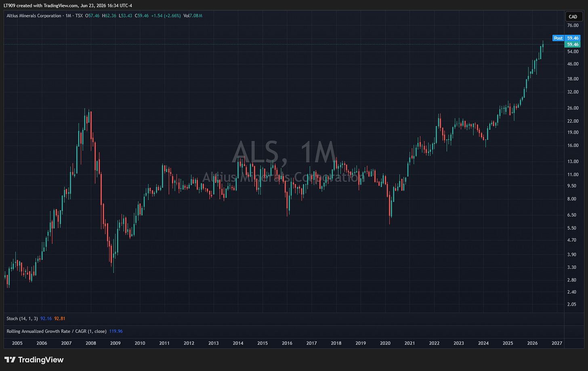Select the Vol 7.08M volume readout
This screenshot has height=371, width=588.
(193, 16)
